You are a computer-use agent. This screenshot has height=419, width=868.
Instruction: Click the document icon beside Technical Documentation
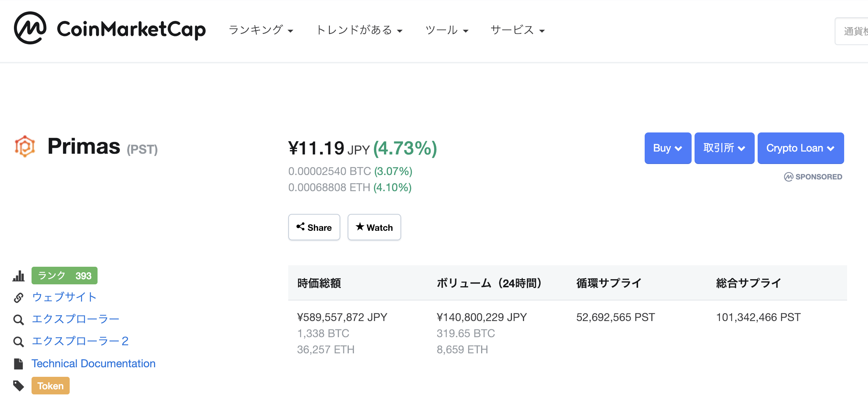click(18, 364)
